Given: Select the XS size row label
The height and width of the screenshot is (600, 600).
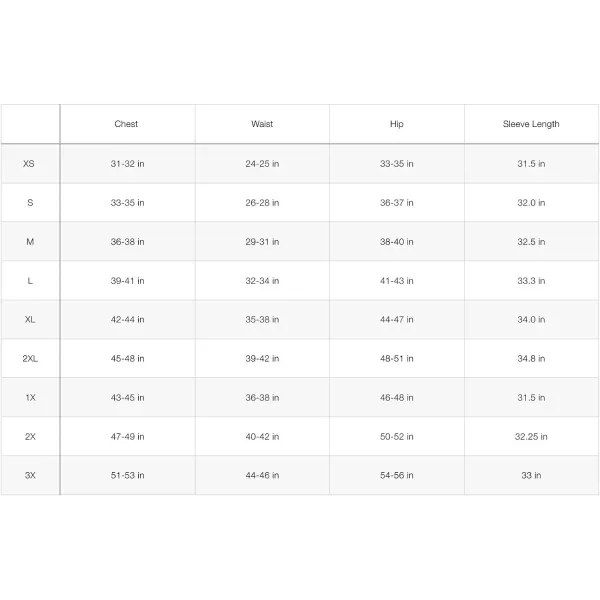Looking at the screenshot, I should (30, 163).
